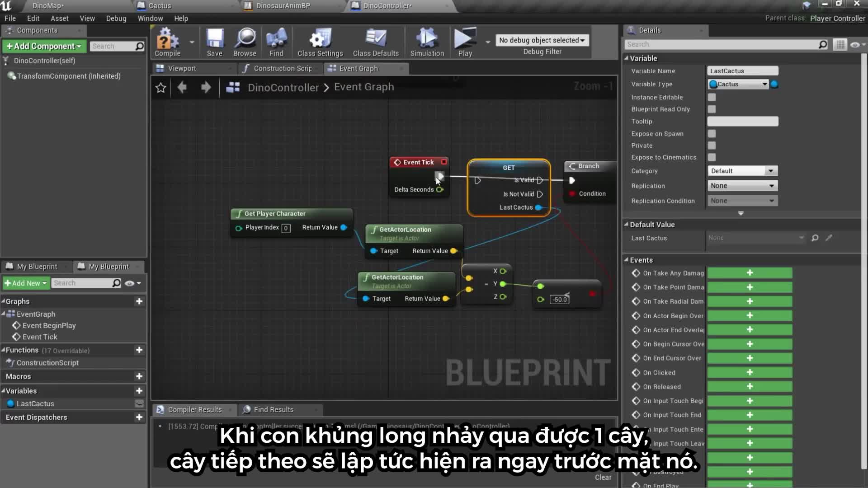868x488 pixels.
Task: Toggle Expose to Cinematics checkbox
Action: pos(712,157)
